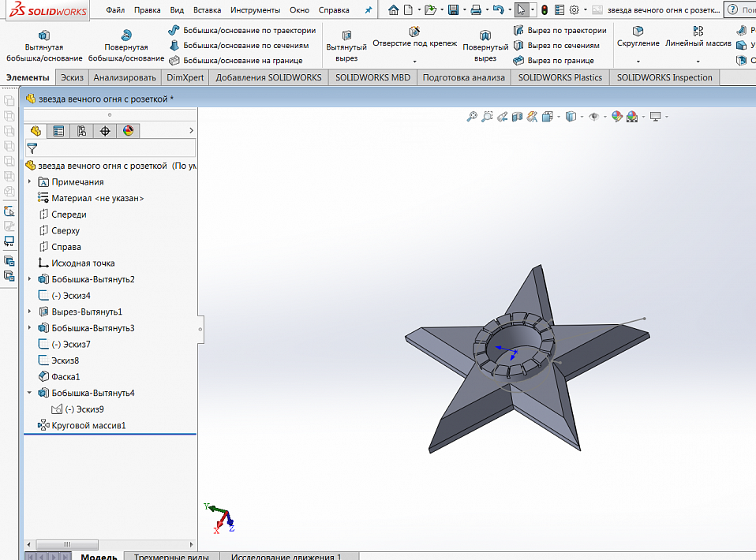Select the Previous View icon
Image resolution: width=756 pixels, height=560 pixels.
pyautogui.click(x=503, y=117)
